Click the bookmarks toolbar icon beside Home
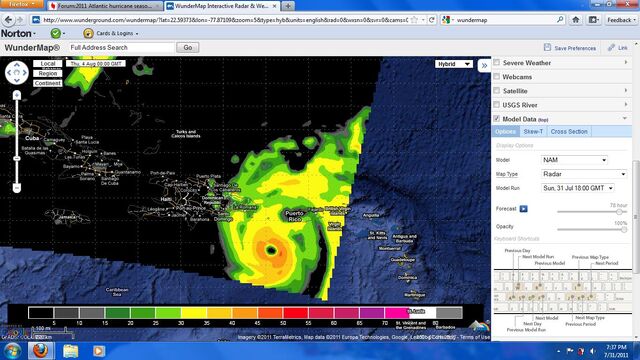This screenshot has height=360, width=640. pyautogui.click(x=593, y=20)
